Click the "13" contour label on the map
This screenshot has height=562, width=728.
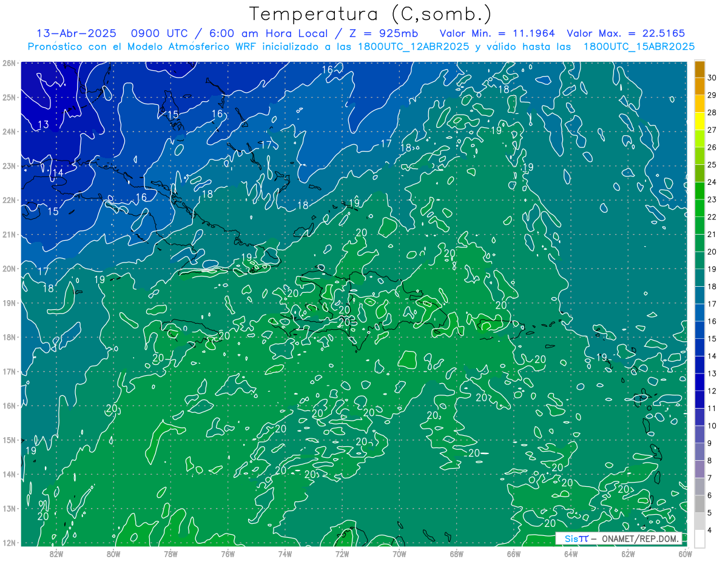pyautogui.click(x=43, y=125)
